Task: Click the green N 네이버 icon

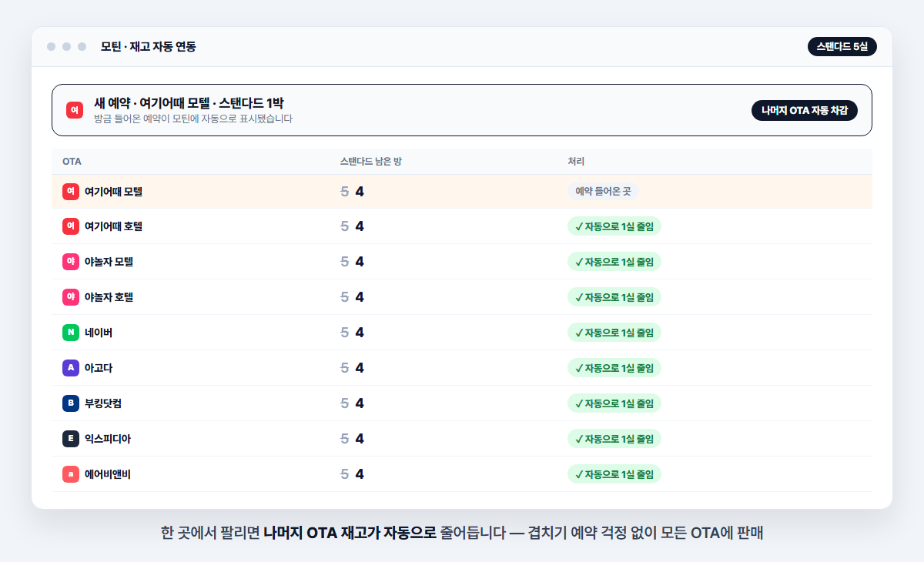Action: coord(71,333)
